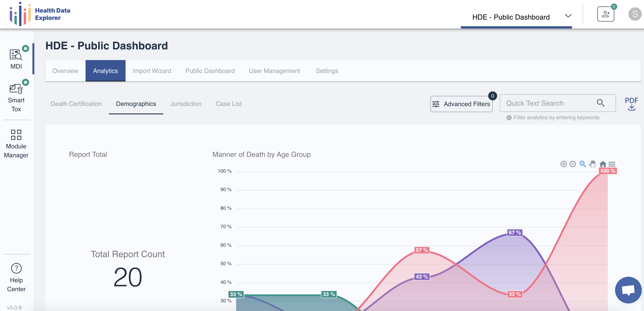
Task: Open the chart hamburger menu
Action: point(612,164)
